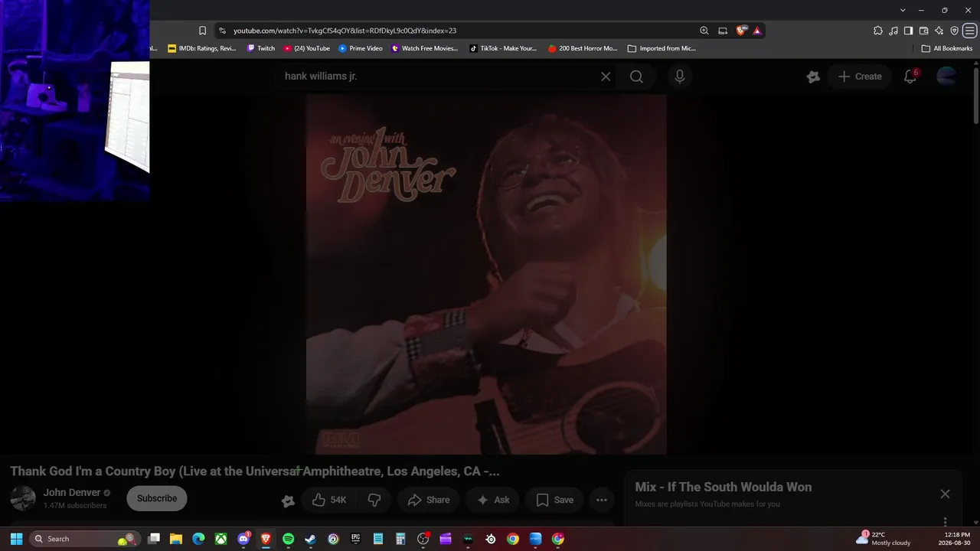Open Leo AI sparkle icon
The image size is (980, 551).
939,31
